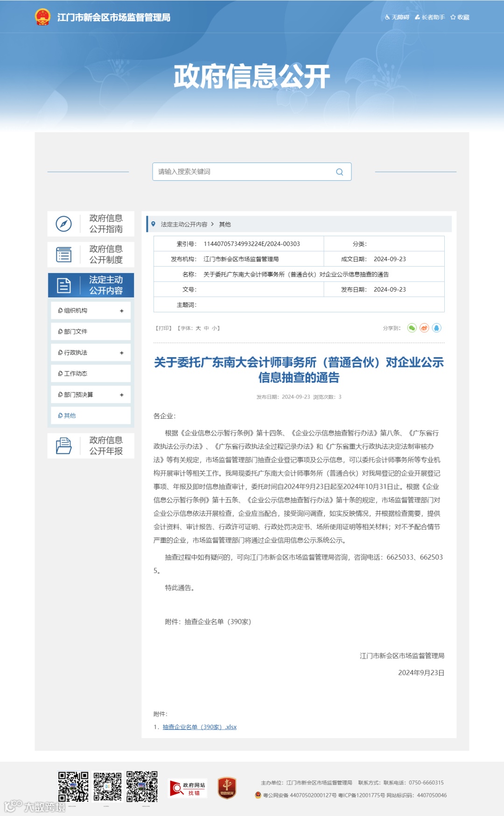Click the 成文日期 2024-09-23 value
Image resolution: width=504 pixels, height=816 pixels.
pyautogui.click(x=390, y=259)
